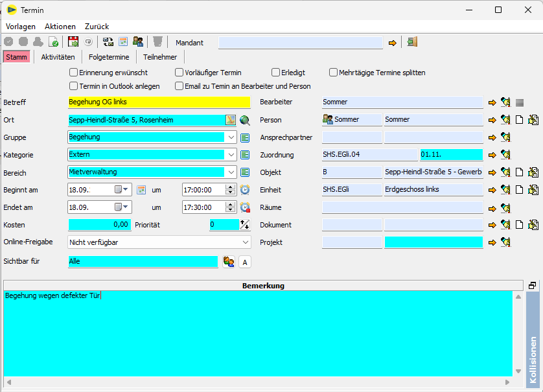The height and width of the screenshot is (392, 543).
Task: Switch to the Teilnehmer tab
Action: [160, 57]
